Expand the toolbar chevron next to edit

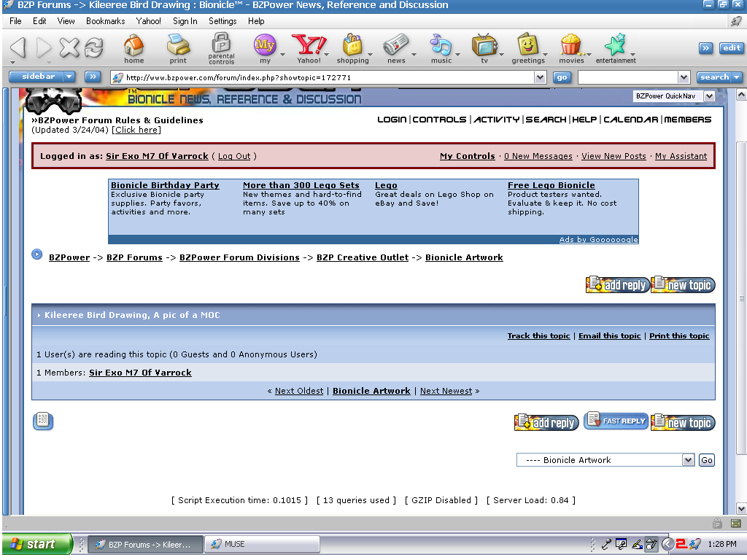click(705, 48)
